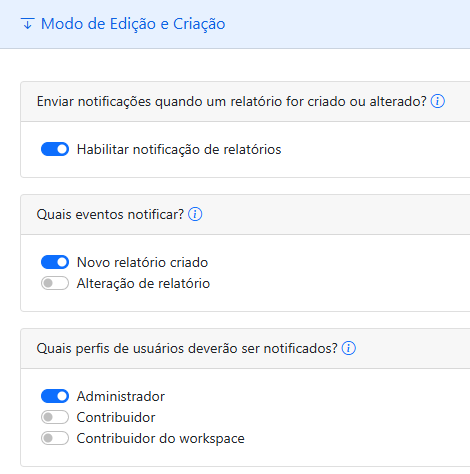Open info icon beside Enviar notificações question

pyautogui.click(x=437, y=101)
